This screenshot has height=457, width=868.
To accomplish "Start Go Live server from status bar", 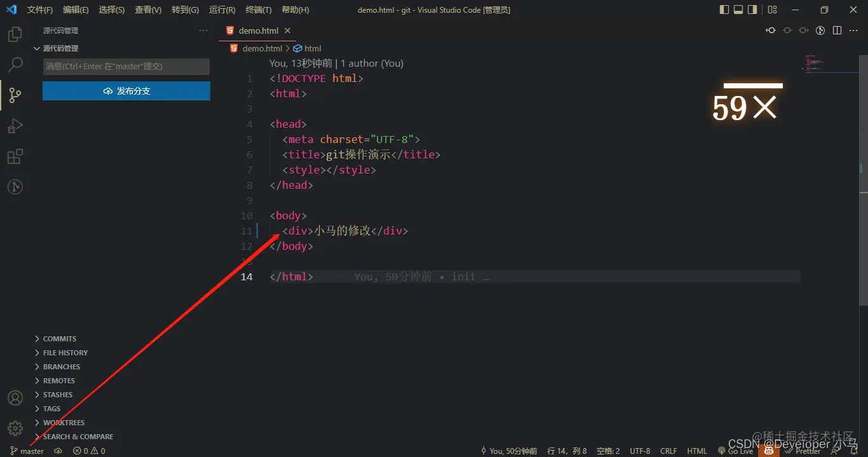I will click(x=735, y=451).
